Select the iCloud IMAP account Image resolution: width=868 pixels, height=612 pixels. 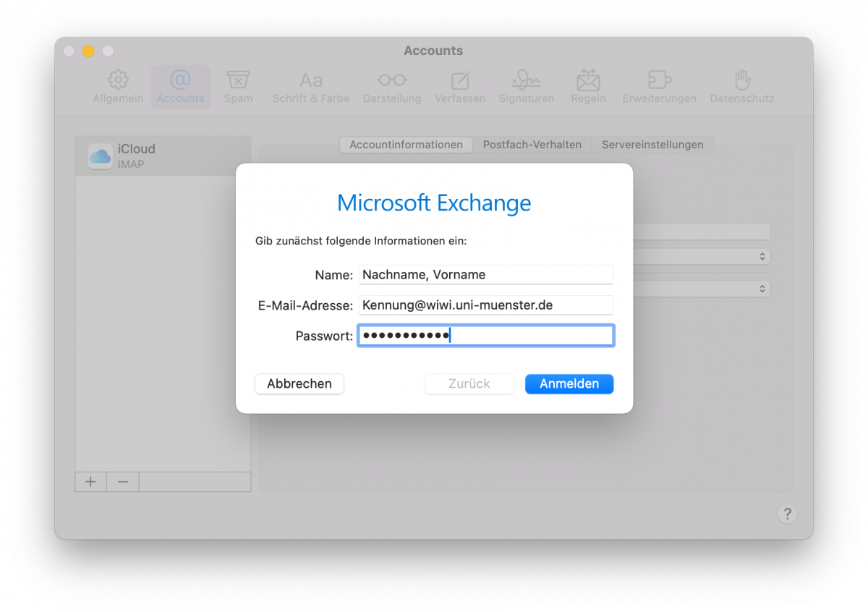163,156
